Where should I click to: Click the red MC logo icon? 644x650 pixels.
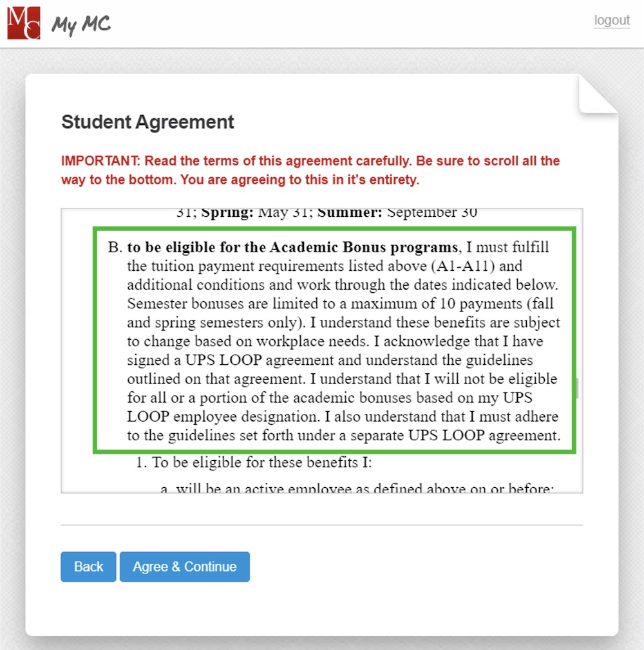pos(23,23)
